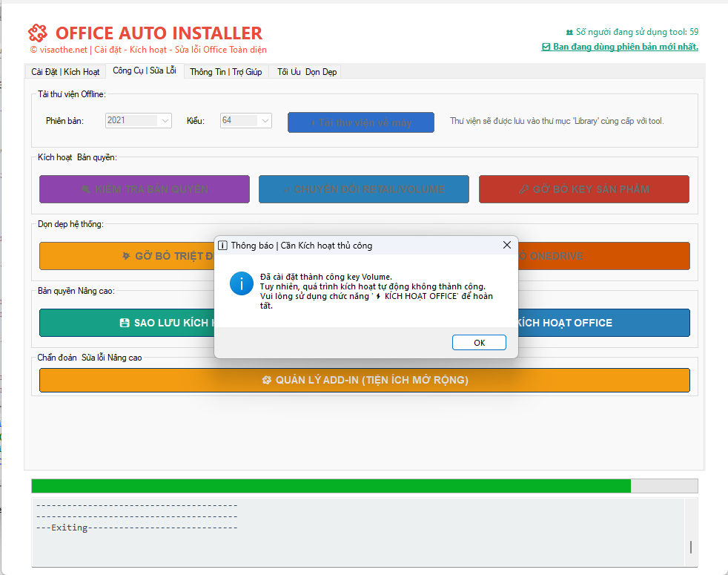
Task: Click GỠ BỎ TRIỆT ĐỂ orange button
Action: (127, 256)
